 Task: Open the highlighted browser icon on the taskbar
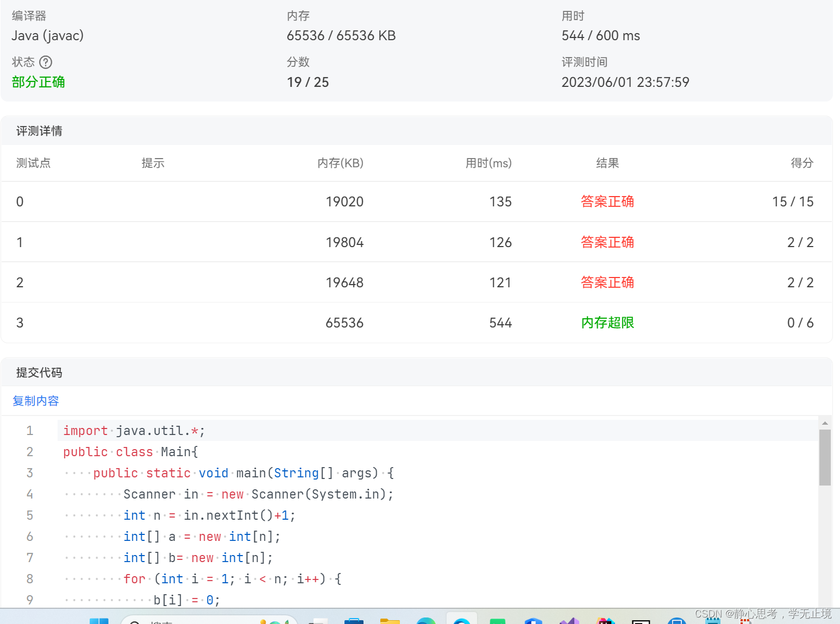point(462,622)
